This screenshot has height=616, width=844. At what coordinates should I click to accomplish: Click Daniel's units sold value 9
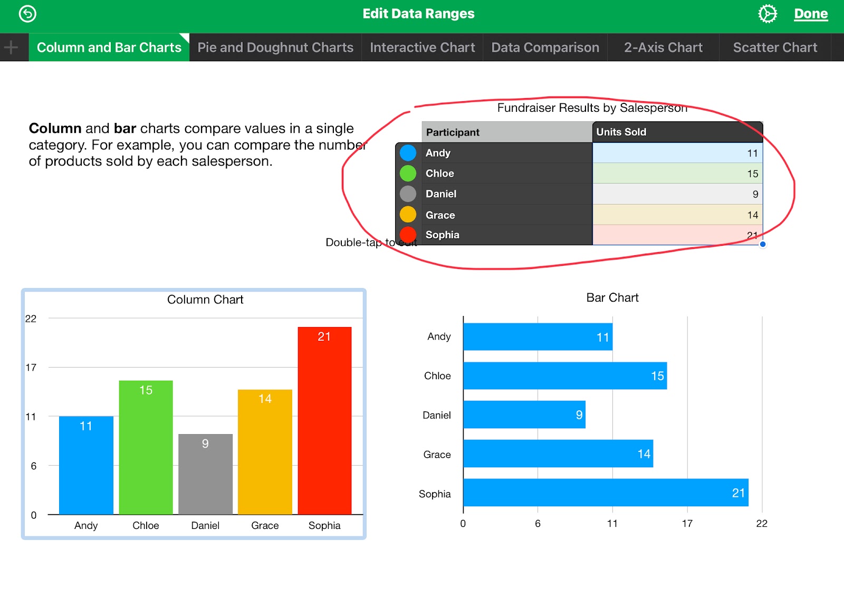point(677,194)
